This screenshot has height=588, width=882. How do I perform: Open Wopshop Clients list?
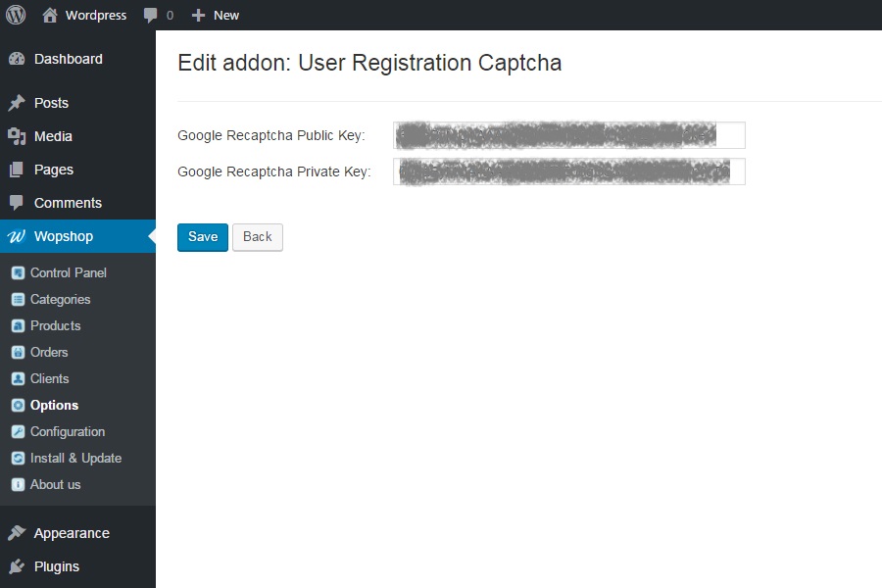49,378
